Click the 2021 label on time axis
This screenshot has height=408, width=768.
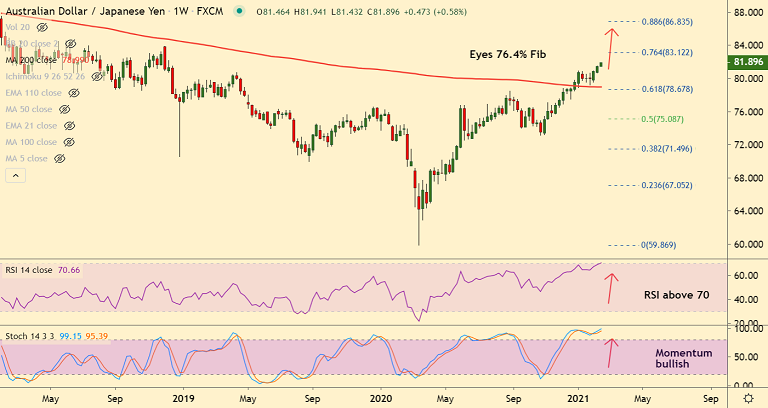(x=578, y=399)
